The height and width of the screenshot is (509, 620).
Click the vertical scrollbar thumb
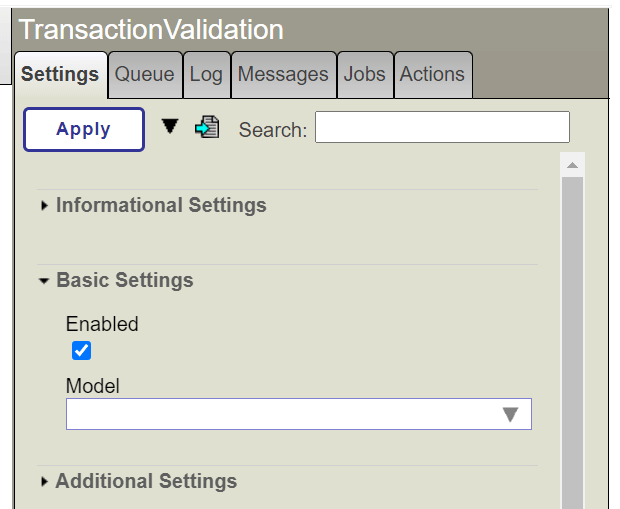[x=572, y=340]
